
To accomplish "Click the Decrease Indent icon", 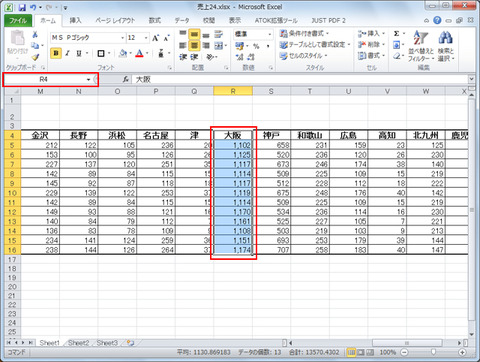I will [x=183, y=57].
